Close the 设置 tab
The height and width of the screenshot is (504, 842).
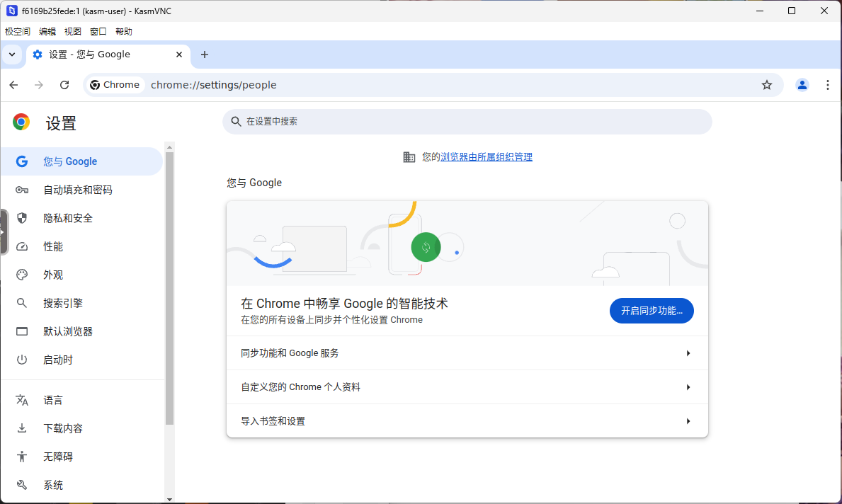tap(179, 55)
